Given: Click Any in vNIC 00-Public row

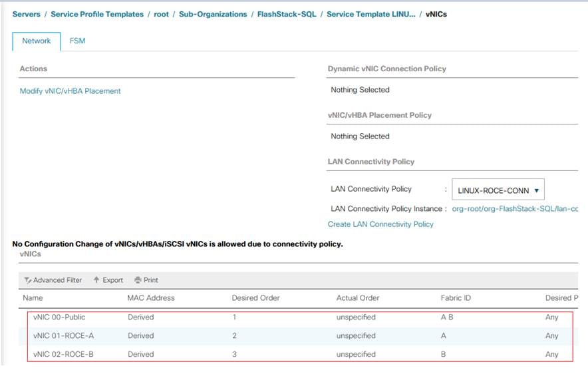Looking at the screenshot, I should tap(552, 317).
